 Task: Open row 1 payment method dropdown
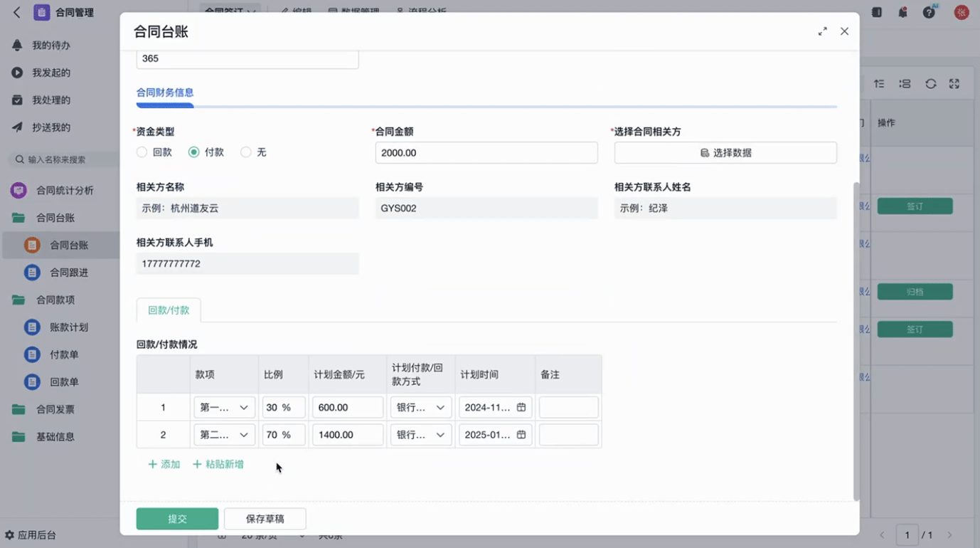tap(420, 408)
